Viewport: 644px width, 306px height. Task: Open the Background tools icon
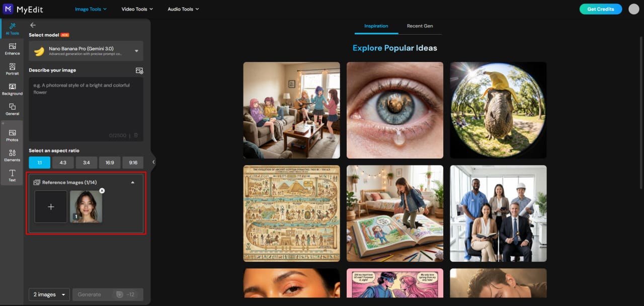click(12, 89)
